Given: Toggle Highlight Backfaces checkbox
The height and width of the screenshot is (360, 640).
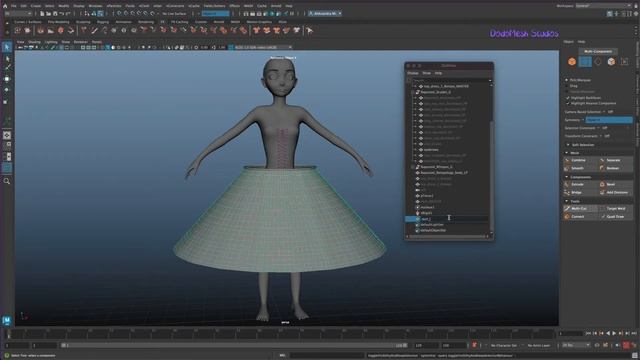Looking at the screenshot, I should tap(568, 98).
